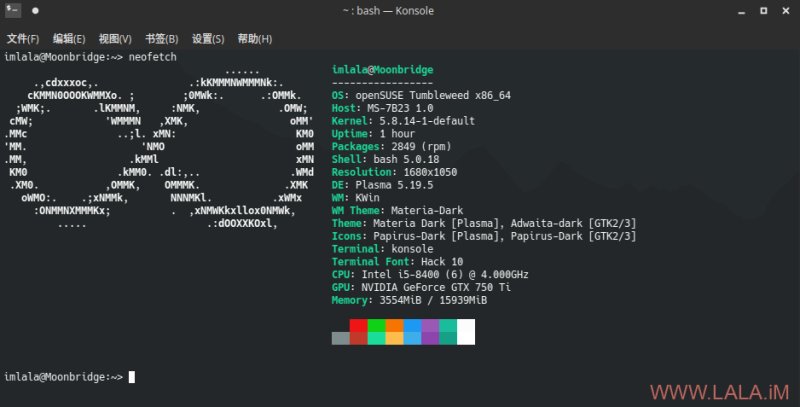
Task: Click the pin dot icon in title bar
Action: (x=35, y=11)
